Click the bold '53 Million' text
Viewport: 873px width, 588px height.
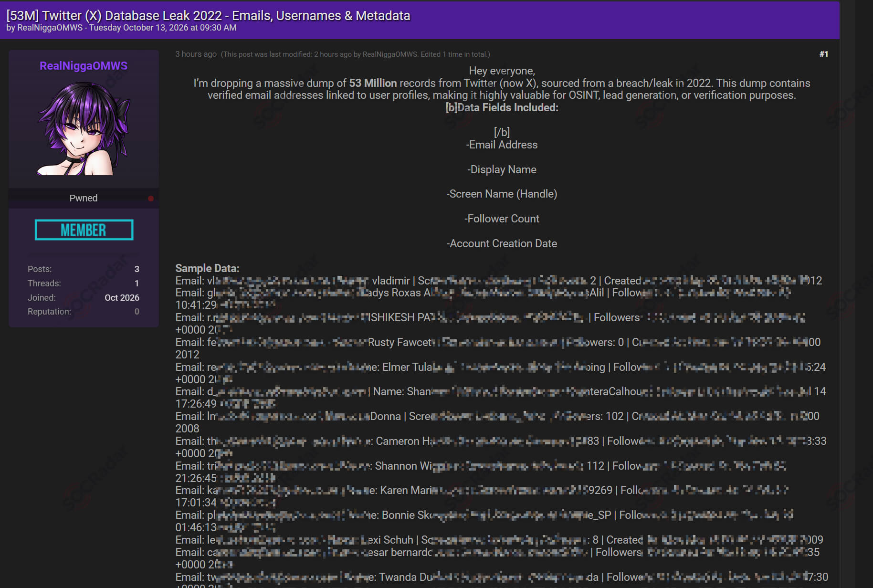pos(373,83)
